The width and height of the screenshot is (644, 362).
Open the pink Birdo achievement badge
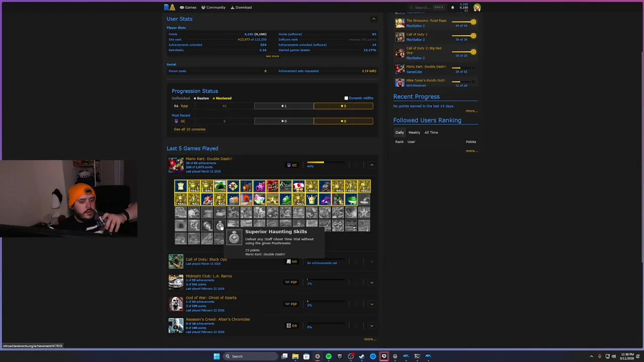coord(259,187)
